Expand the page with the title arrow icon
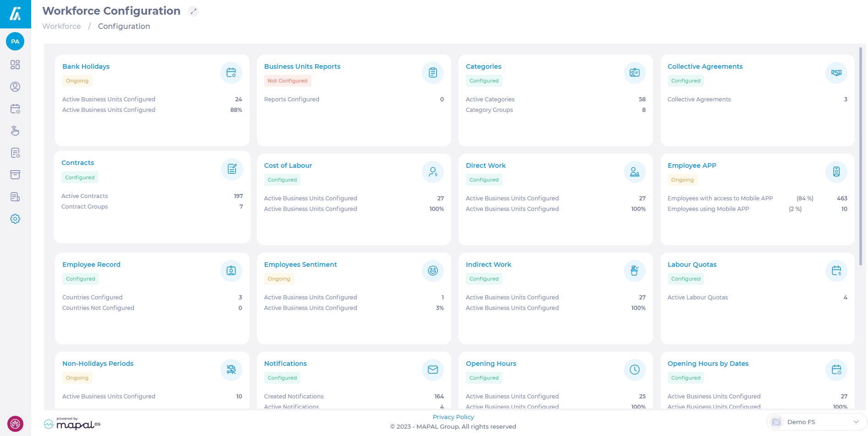Viewport: 868px width, 436px height. [193, 11]
